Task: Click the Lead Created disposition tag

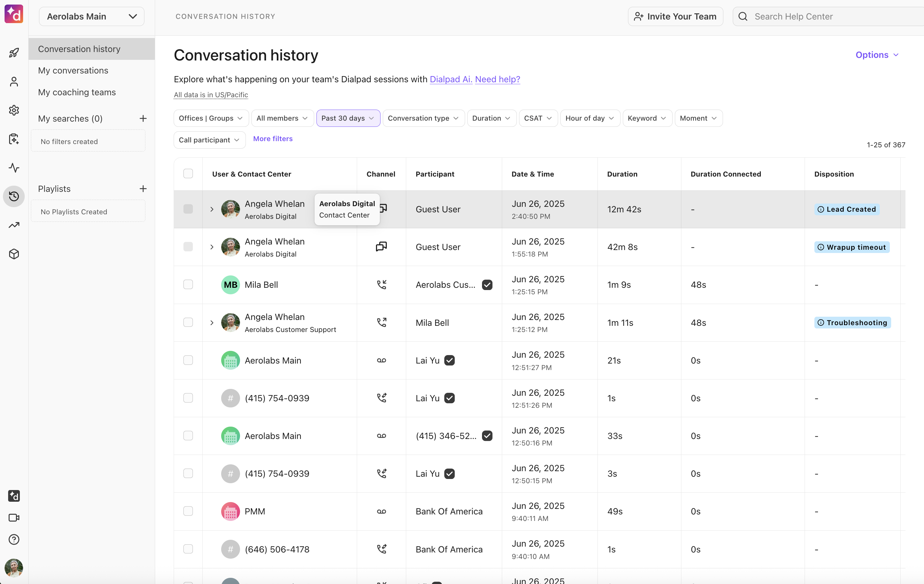Action: point(847,209)
